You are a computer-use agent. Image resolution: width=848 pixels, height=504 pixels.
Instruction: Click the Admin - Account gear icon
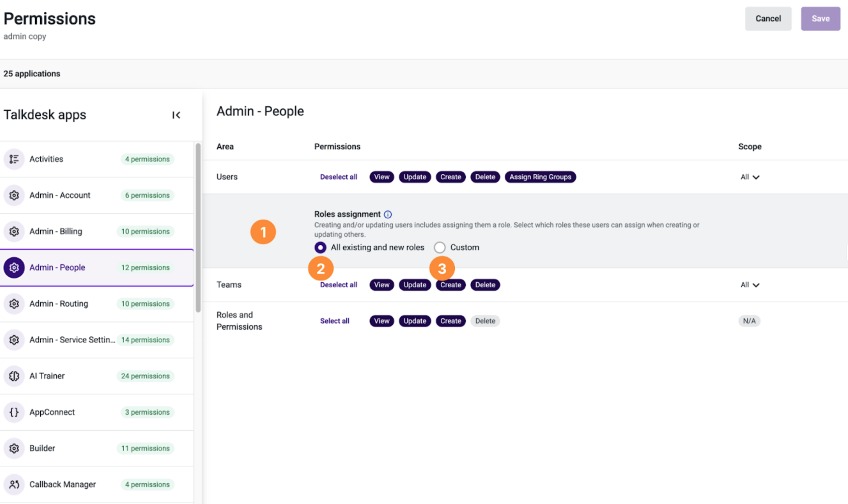click(14, 195)
